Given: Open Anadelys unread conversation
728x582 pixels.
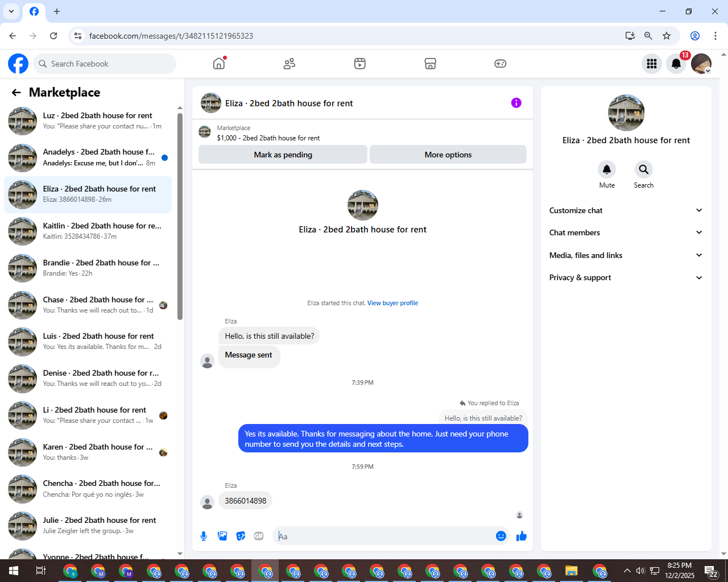Looking at the screenshot, I should coord(88,158).
